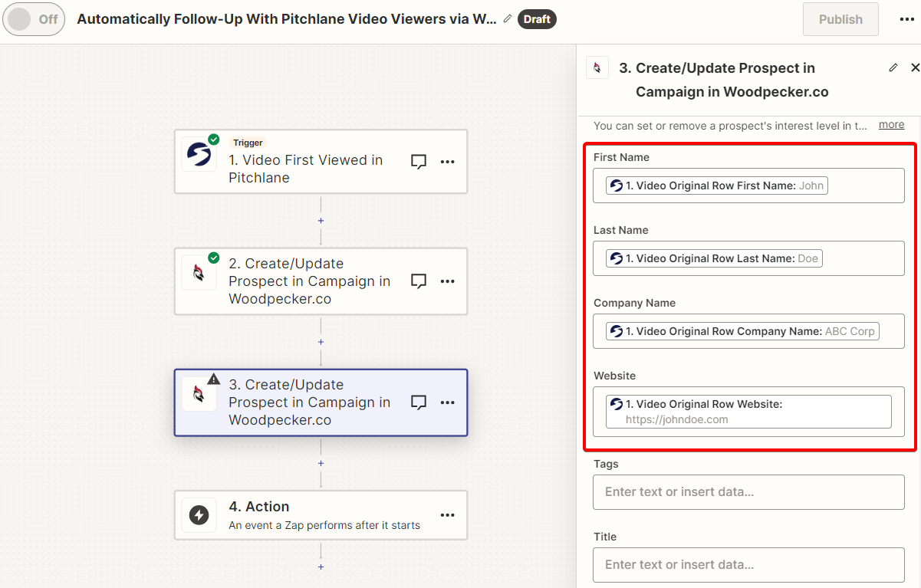The height and width of the screenshot is (588, 921).
Task: Click the 'more' link in the panel description
Action: click(x=891, y=124)
